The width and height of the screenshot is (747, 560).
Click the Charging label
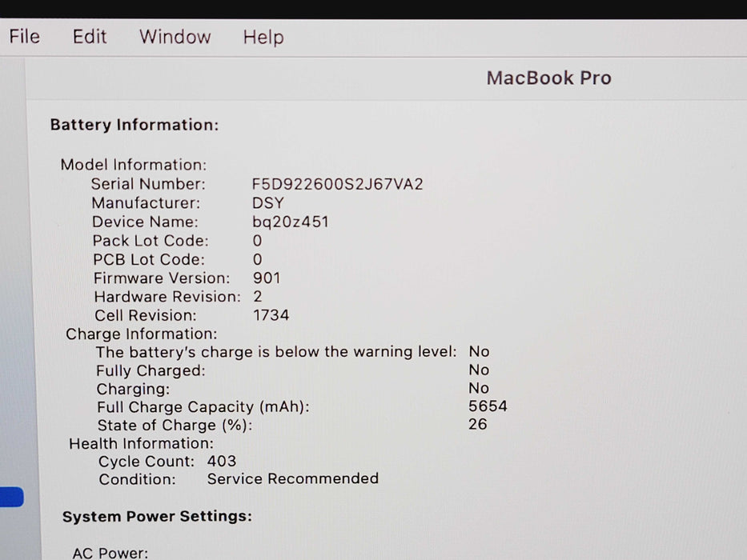[134, 389]
